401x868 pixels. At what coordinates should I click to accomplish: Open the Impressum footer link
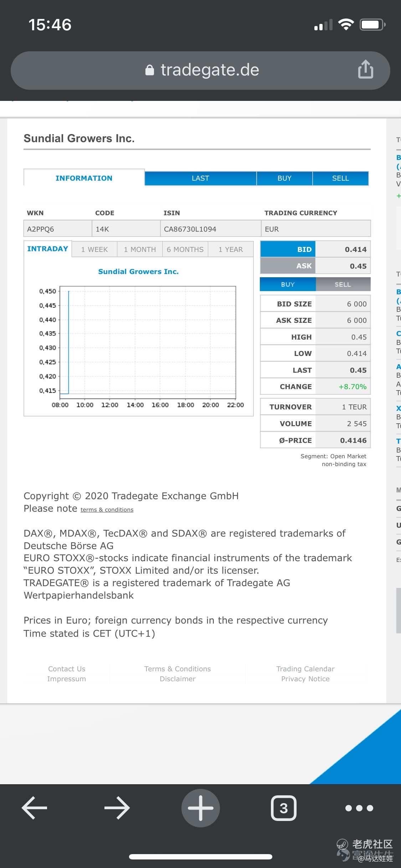(x=67, y=679)
